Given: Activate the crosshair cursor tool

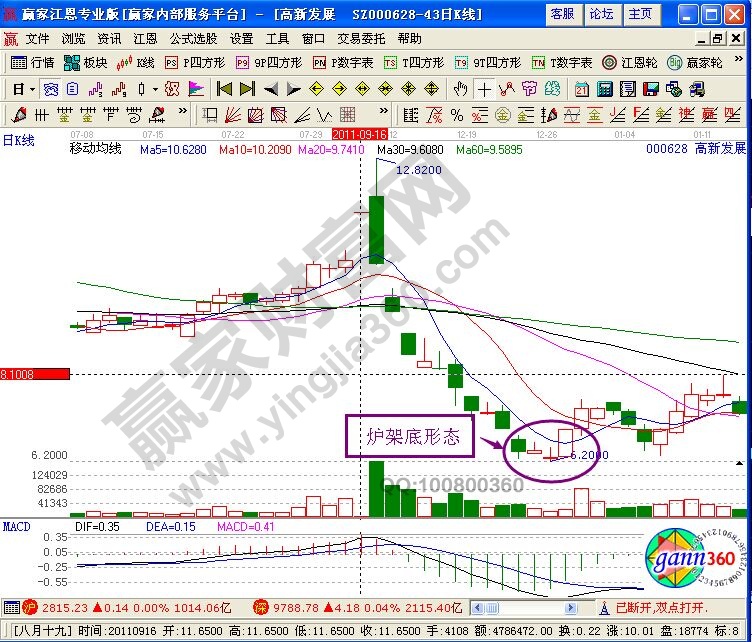Looking at the screenshot, I should click(x=483, y=88).
